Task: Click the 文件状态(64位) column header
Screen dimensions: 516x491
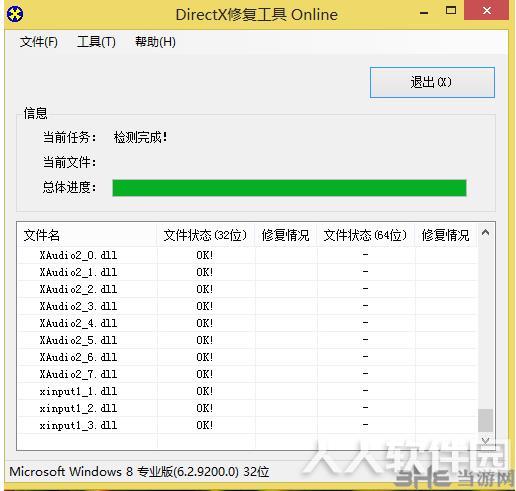Action: [x=365, y=235]
